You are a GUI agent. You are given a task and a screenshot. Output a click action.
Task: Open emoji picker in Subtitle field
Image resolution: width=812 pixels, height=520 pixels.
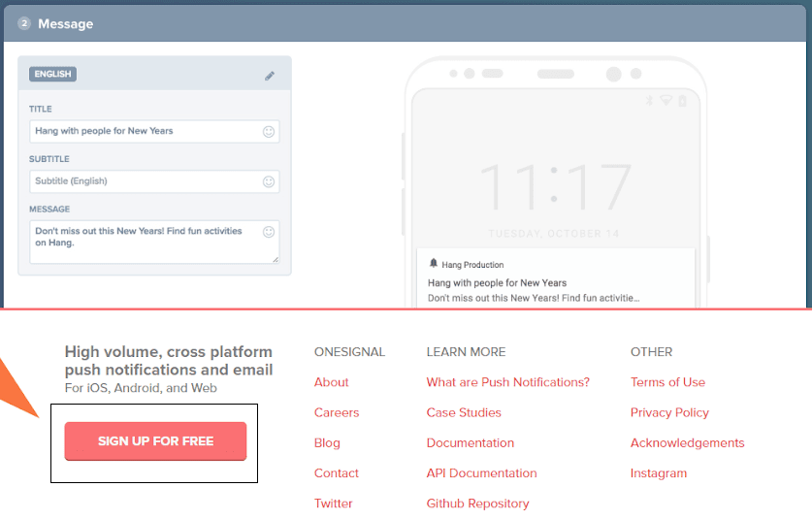coord(269,181)
